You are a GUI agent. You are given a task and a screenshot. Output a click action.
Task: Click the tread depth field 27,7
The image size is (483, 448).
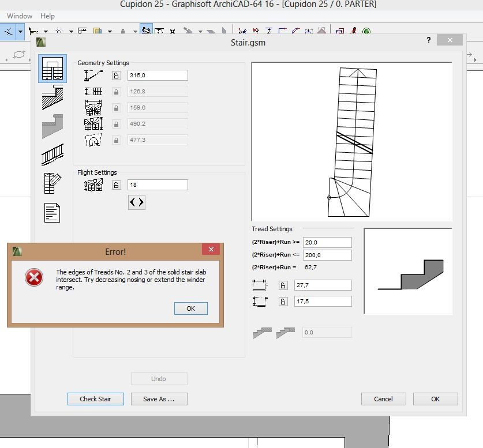(x=323, y=285)
